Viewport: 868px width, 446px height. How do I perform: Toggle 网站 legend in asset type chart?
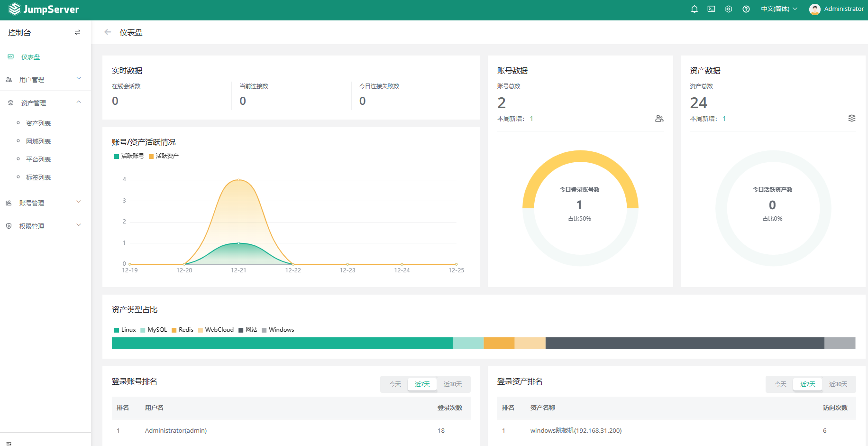coord(248,330)
